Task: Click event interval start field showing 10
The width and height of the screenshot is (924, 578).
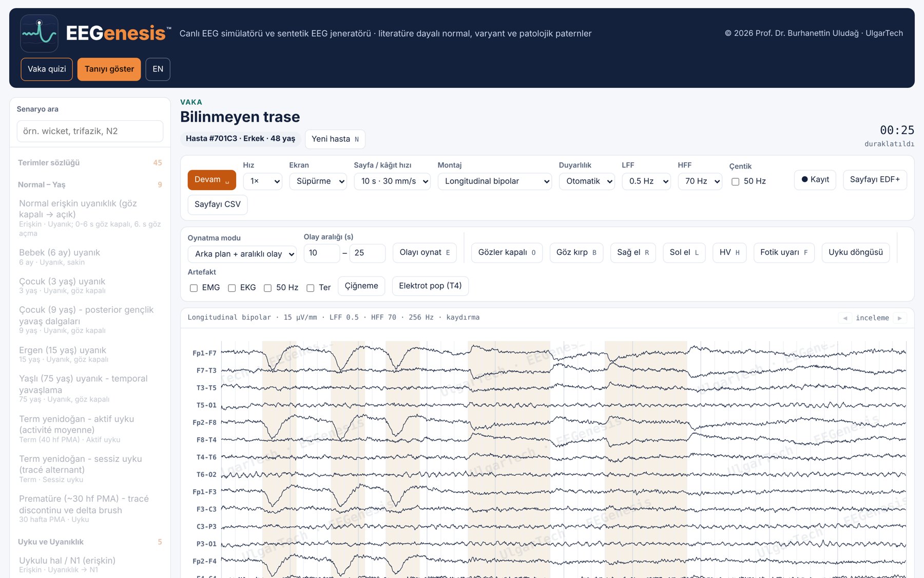Action: click(x=321, y=253)
